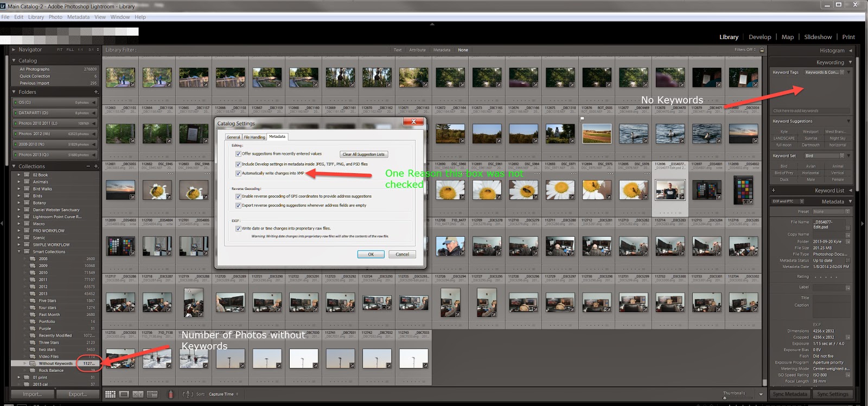
Task: Open the Keyword Set dropdown
Action: [x=824, y=156]
